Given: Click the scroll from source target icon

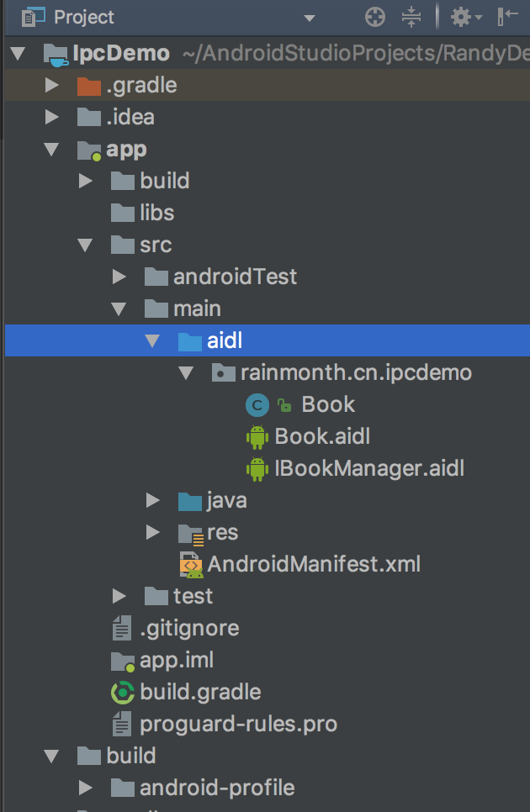Looking at the screenshot, I should coord(375,17).
